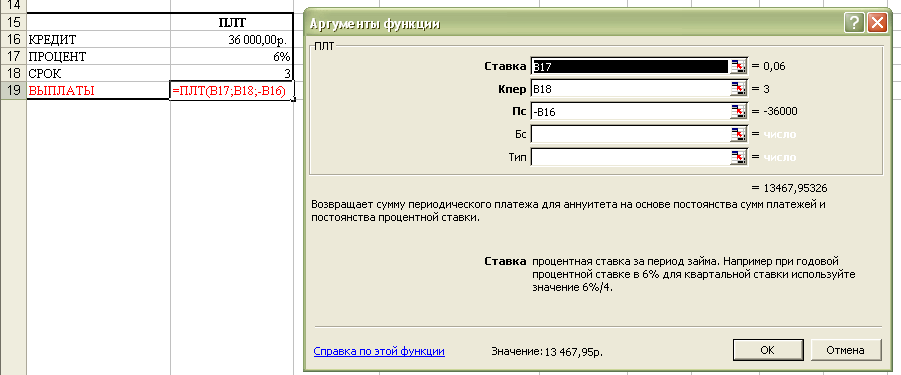This screenshot has width=901, height=375.
Task: Focus the Ставка input field
Action: tap(630, 66)
